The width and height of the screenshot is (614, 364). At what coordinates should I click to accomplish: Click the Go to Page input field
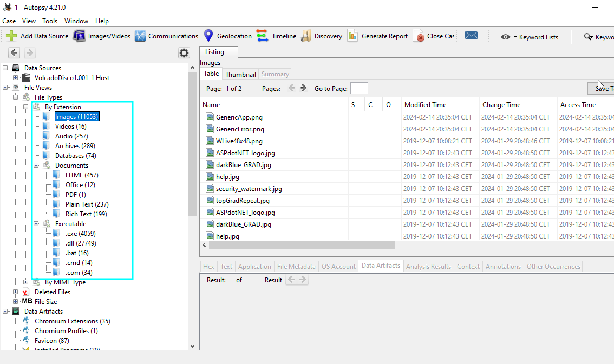(x=359, y=88)
